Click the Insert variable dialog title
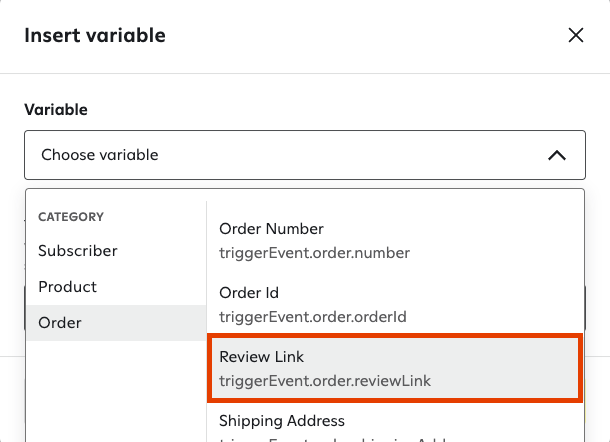 pos(95,35)
